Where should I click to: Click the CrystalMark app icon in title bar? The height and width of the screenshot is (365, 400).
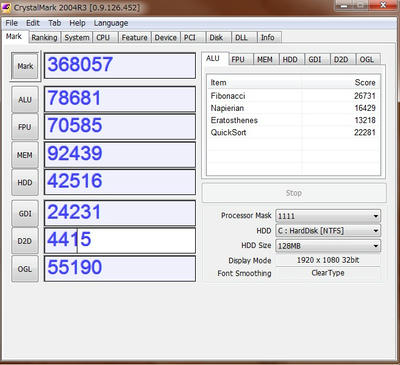pos(7,8)
